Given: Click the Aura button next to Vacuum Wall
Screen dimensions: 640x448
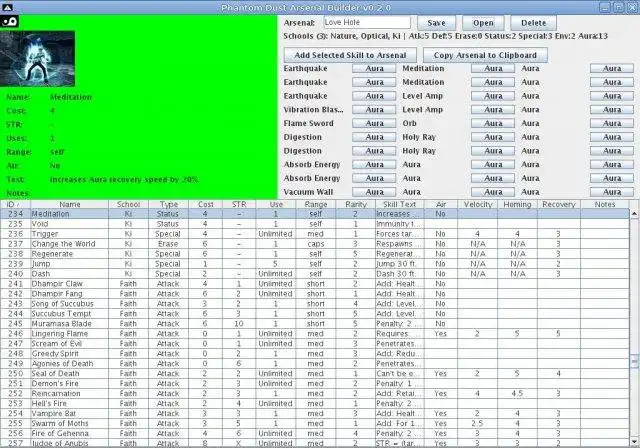Looking at the screenshot, I should point(374,192).
